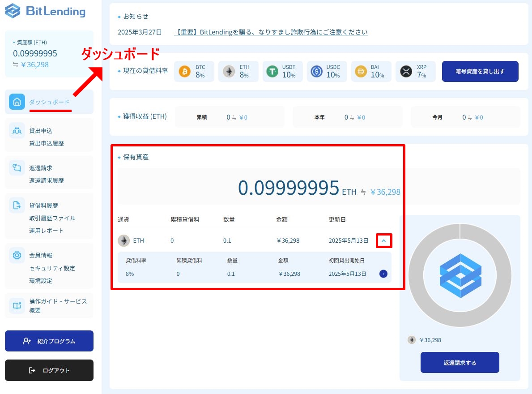Click the 会員情報 gear icon

tap(17, 255)
